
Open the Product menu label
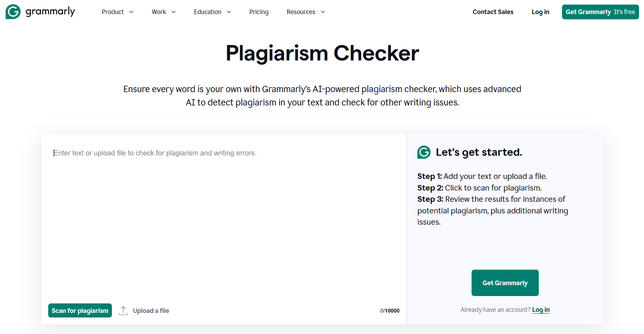[x=113, y=12]
